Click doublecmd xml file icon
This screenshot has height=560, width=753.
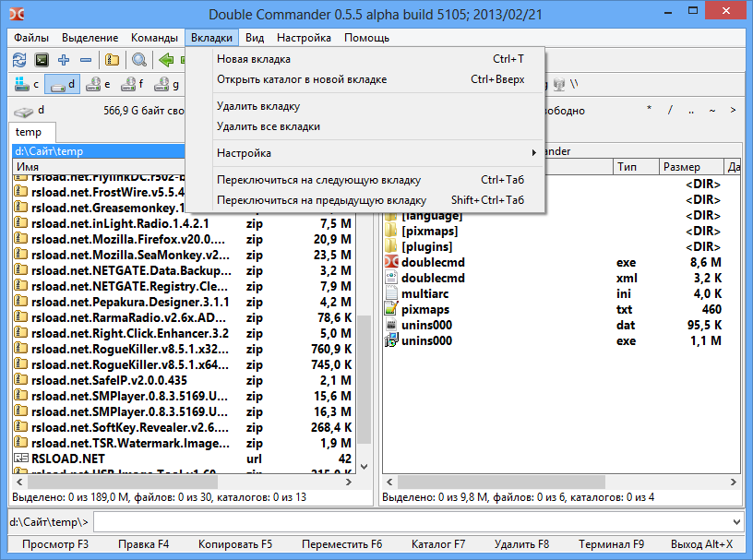click(x=391, y=278)
